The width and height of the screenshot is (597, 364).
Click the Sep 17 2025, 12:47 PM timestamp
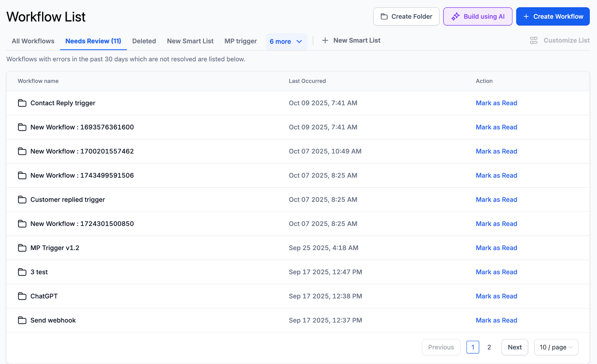[325, 272]
